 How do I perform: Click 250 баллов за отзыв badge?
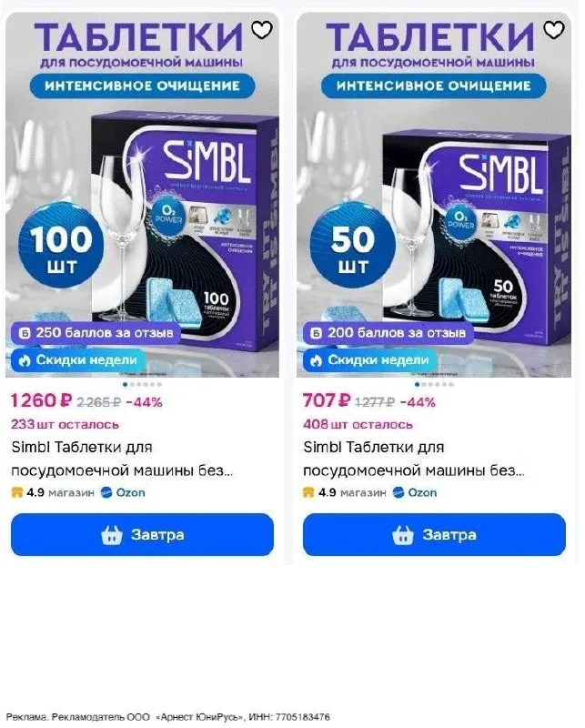point(96,333)
